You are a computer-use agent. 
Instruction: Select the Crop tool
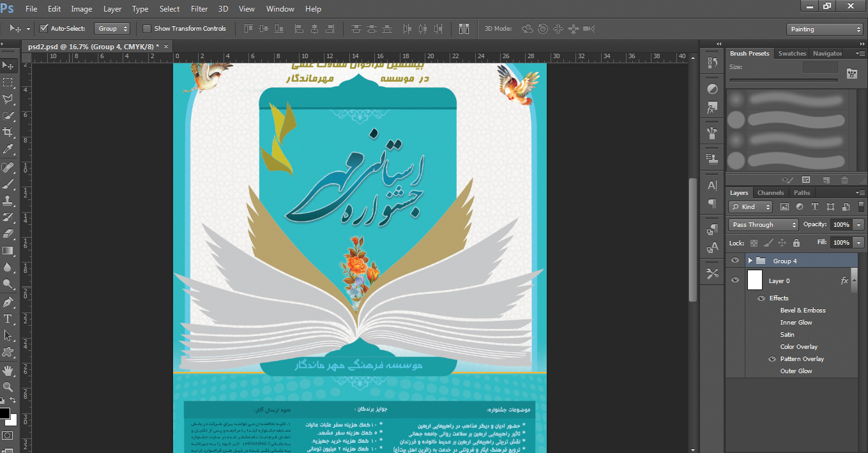pyautogui.click(x=8, y=132)
